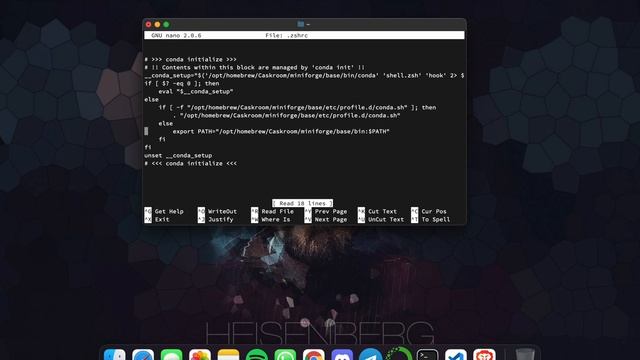Image resolution: width=640 pixels, height=360 pixels.
Task: Click the 'Where Is' nano shortcut label
Action: click(x=276, y=220)
